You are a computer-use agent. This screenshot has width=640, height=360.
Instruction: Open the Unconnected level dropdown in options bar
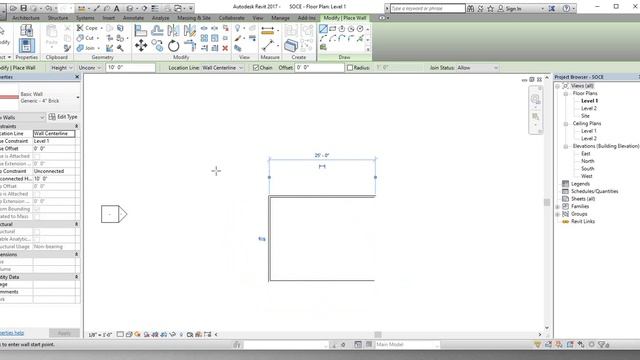(x=89, y=68)
